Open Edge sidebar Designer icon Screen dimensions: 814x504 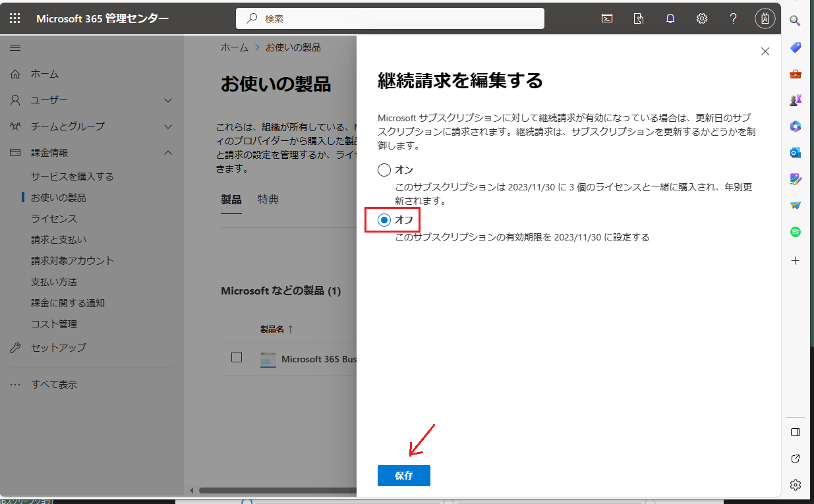pos(796,179)
